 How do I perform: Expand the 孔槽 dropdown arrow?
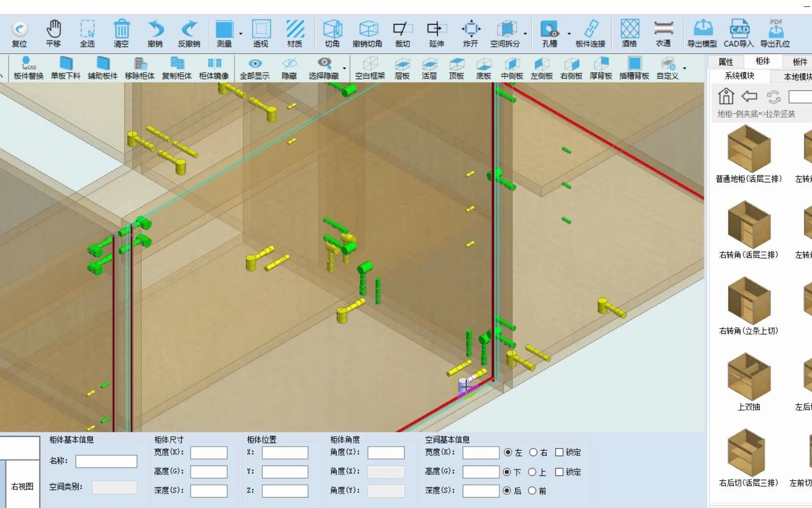(569, 34)
